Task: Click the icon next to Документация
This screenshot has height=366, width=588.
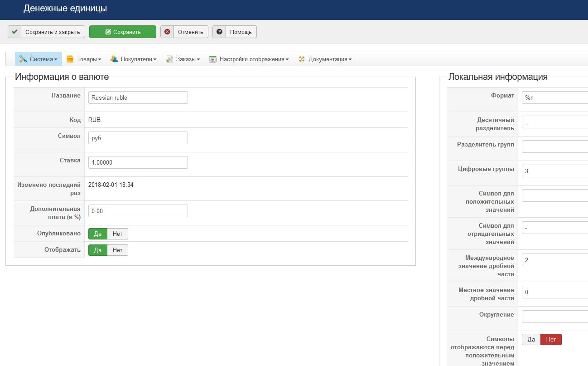Action: [x=302, y=59]
